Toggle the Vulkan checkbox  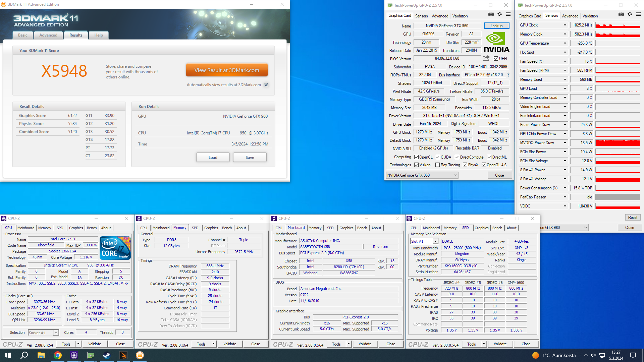pos(416,165)
